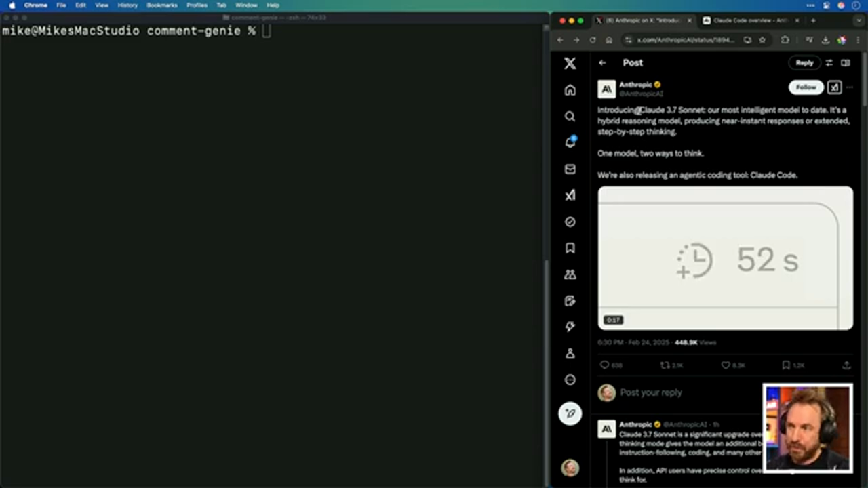Click the browser Home button
Image resolution: width=868 pixels, height=488 pixels.
[x=609, y=40]
